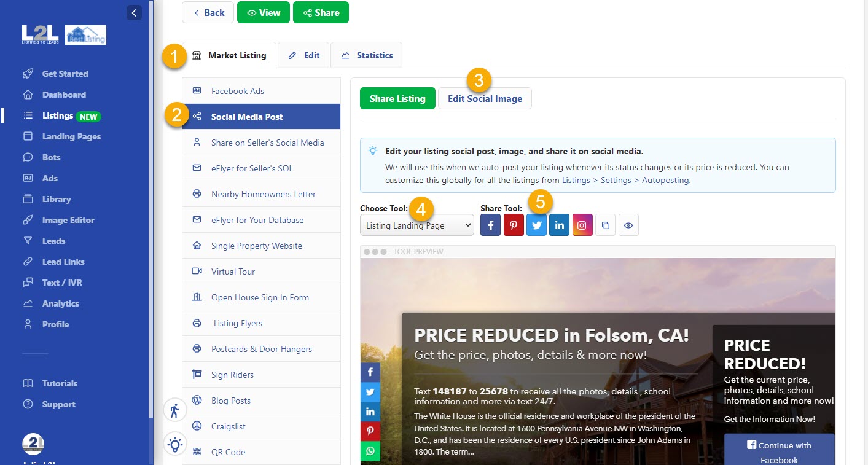Screen dimensions: 868x465
Task: Share the listing on Facebook
Action: 490,225
